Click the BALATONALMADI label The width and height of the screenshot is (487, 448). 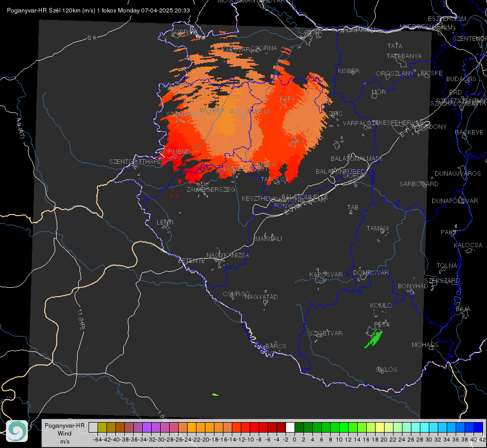pos(356,159)
